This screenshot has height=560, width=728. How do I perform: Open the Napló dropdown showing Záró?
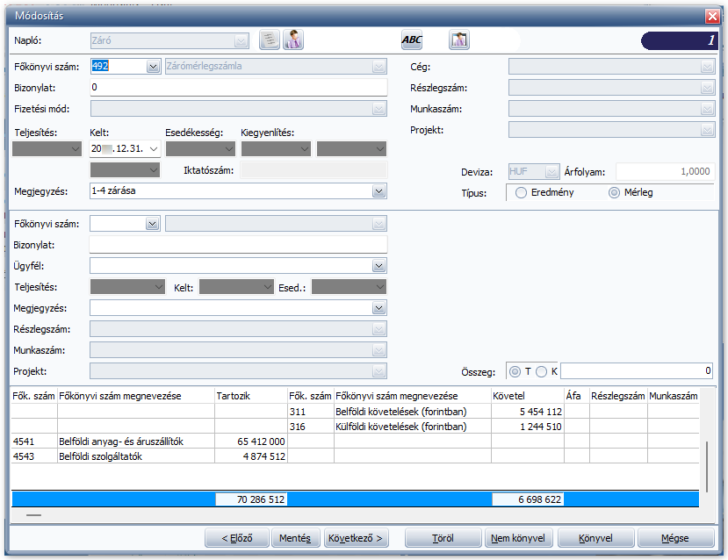[241, 41]
